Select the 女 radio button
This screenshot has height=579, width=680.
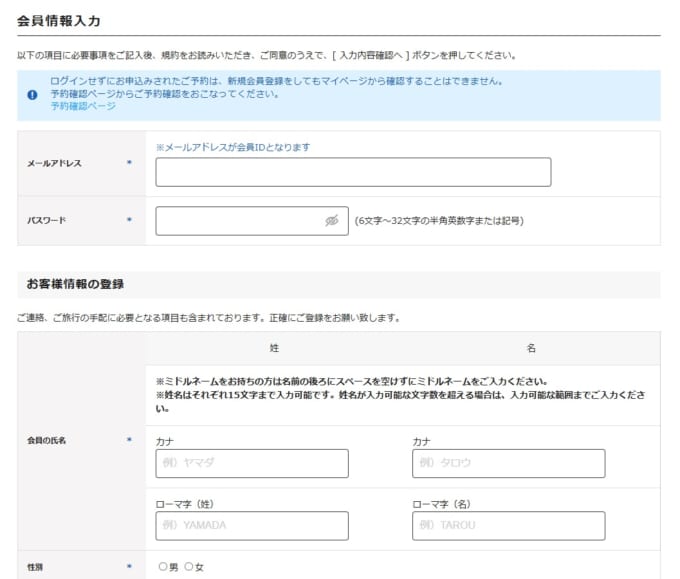click(189, 566)
